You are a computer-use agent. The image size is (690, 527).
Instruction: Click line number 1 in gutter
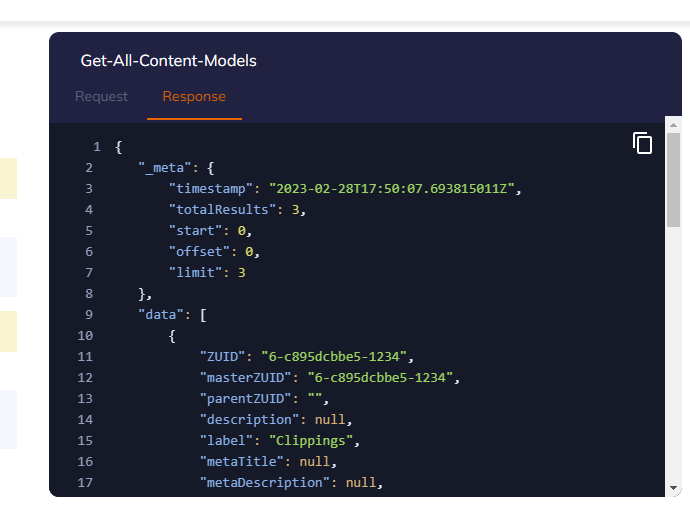point(97,146)
